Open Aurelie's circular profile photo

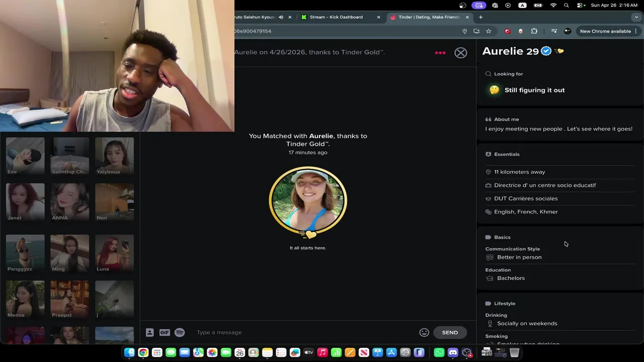coord(308,201)
